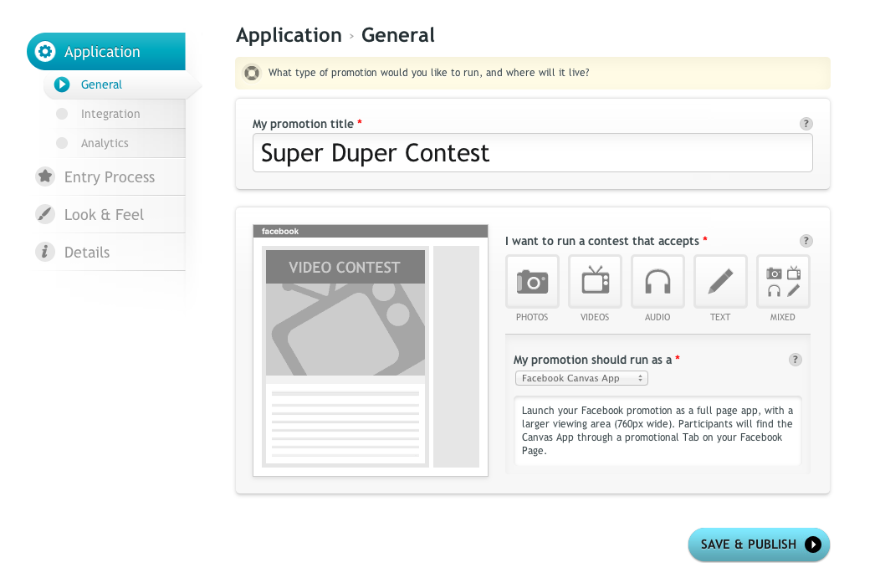The width and height of the screenshot is (880, 588).
Task: Click the 'My promotion title' label
Action: (x=303, y=124)
